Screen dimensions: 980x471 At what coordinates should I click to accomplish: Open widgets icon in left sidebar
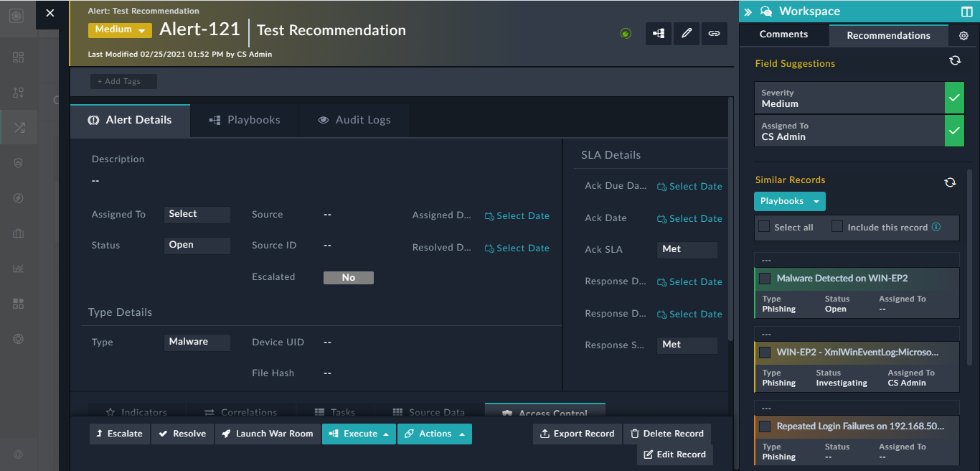pyautogui.click(x=19, y=304)
